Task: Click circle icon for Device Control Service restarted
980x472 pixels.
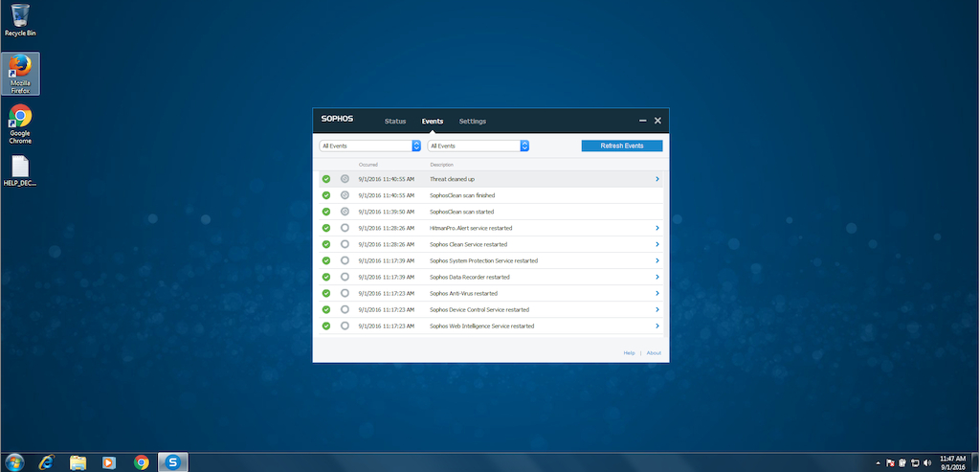Action: tap(345, 309)
